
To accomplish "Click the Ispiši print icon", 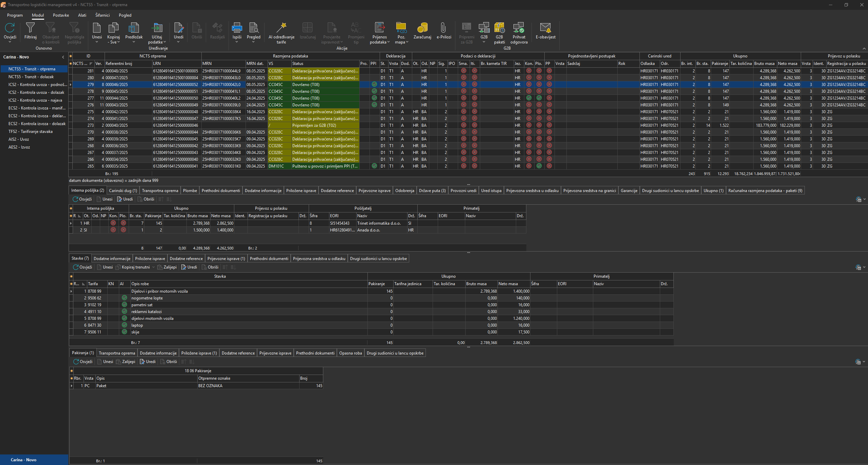I will point(237,28).
